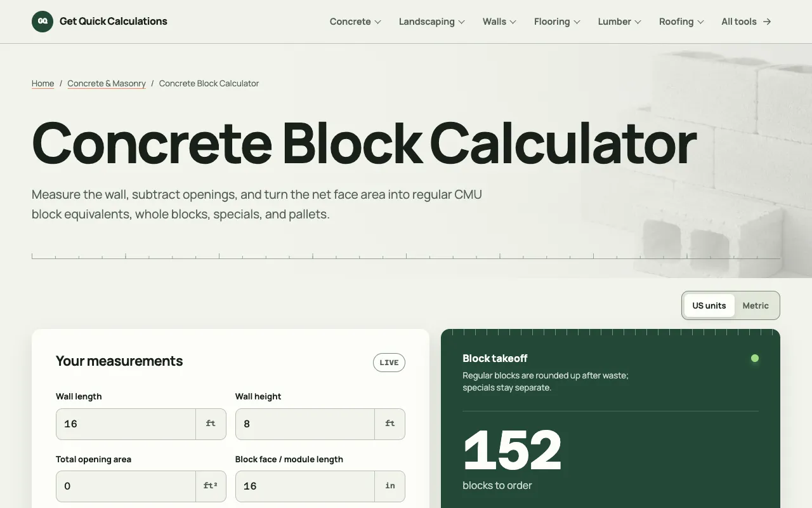The image size is (812, 508).
Task: Click the green status dot indicator
Action: (755, 358)
